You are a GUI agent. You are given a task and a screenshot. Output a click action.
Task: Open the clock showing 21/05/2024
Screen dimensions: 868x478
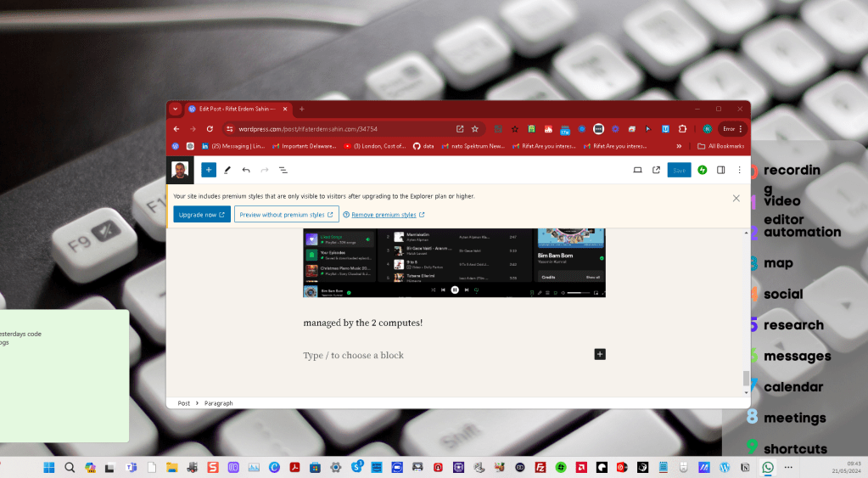(x=847, y=468)
